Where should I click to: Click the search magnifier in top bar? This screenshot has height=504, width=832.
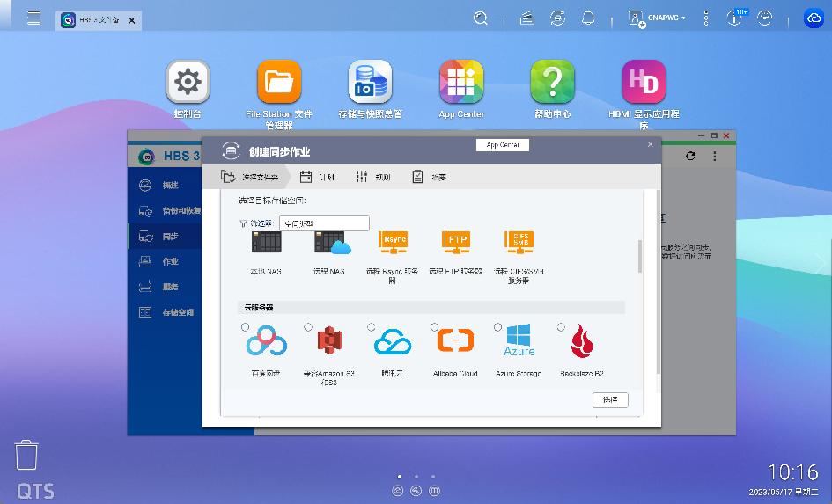tap(481, 18)
